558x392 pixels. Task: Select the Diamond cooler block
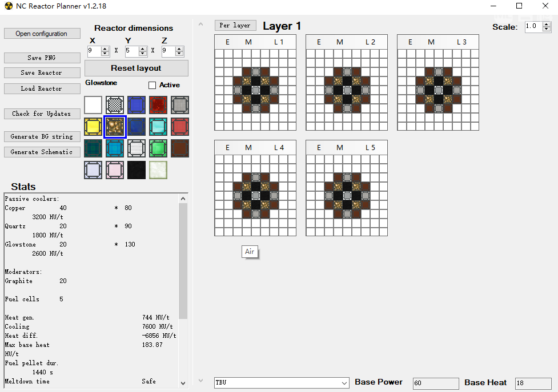pos(158,127)
